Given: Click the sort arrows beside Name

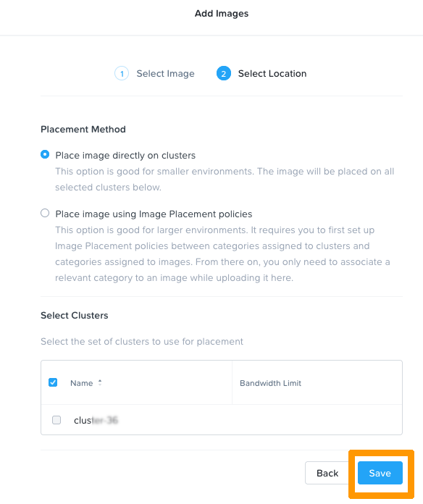Looking at the screenshot, I should (x=100, y=383).
